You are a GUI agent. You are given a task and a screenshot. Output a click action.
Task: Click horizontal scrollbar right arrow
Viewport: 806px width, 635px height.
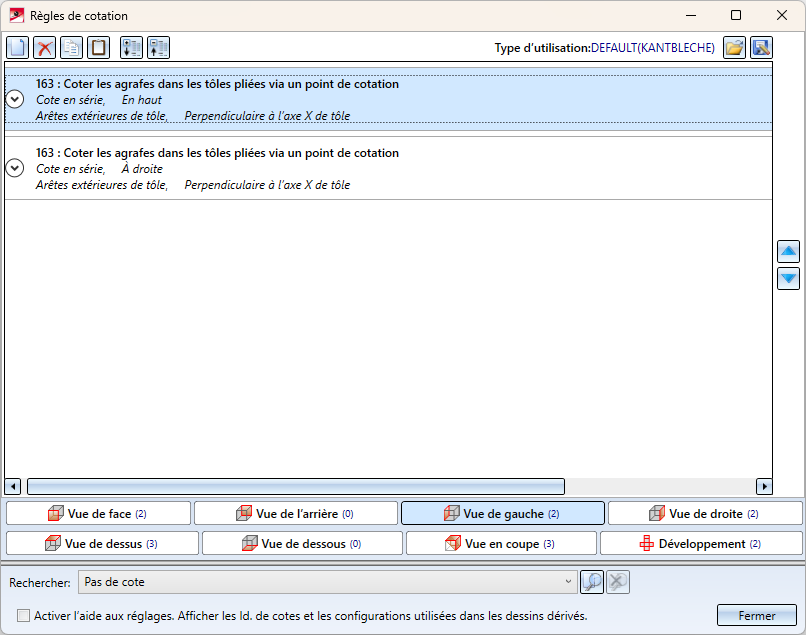(764, 486)
